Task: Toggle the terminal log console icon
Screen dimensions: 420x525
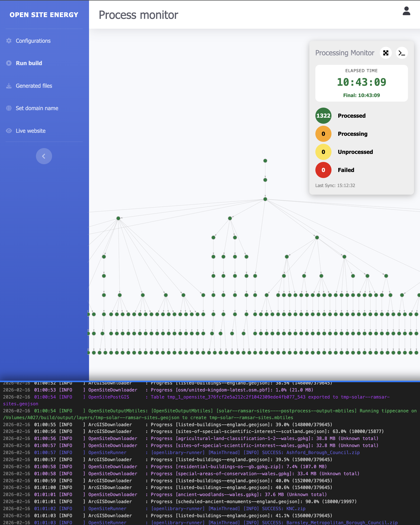Action: point(402,53)
